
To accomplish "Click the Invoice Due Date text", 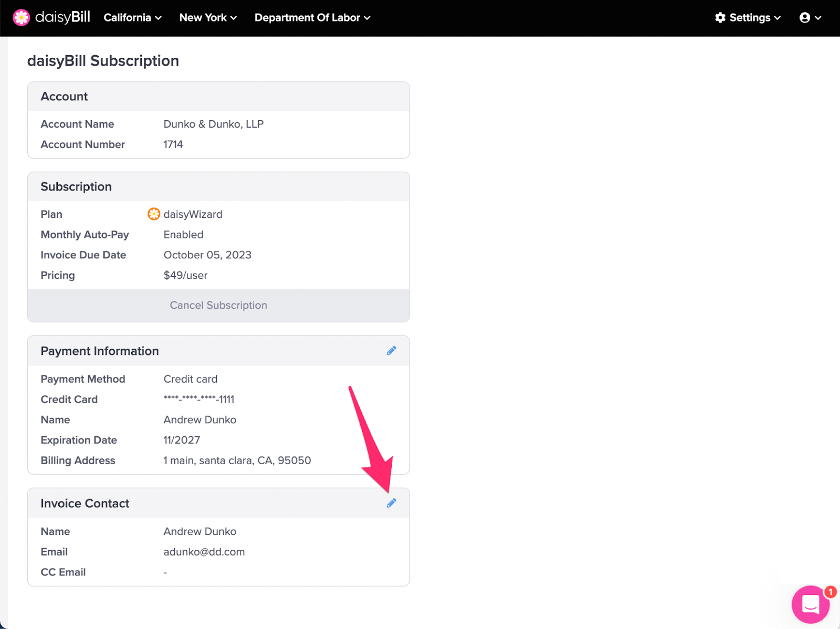I will [83, 255].
